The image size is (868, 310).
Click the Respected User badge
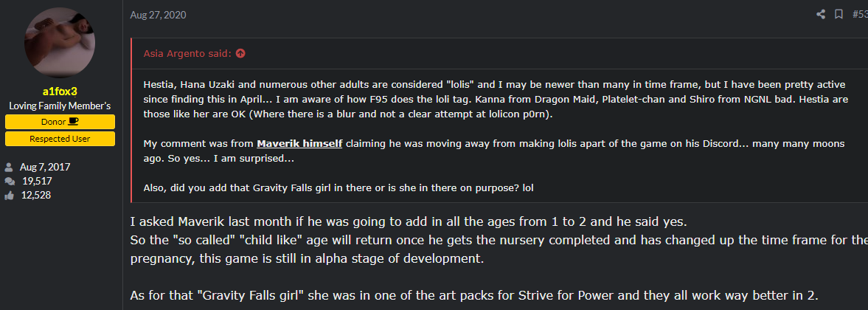click(x=60, y=139)
